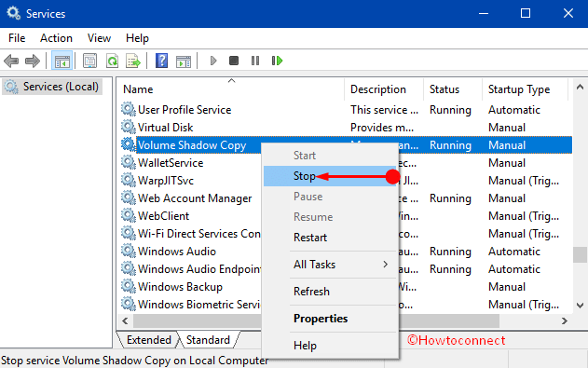Select the Windows Backup service name
This screenshot has width=588, height=368.
(x=181, y=287)
